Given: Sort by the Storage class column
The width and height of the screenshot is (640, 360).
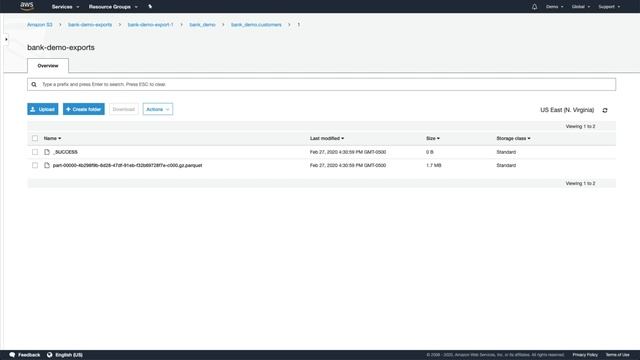Looking at the screenshot, I should (x=513, y=138).
